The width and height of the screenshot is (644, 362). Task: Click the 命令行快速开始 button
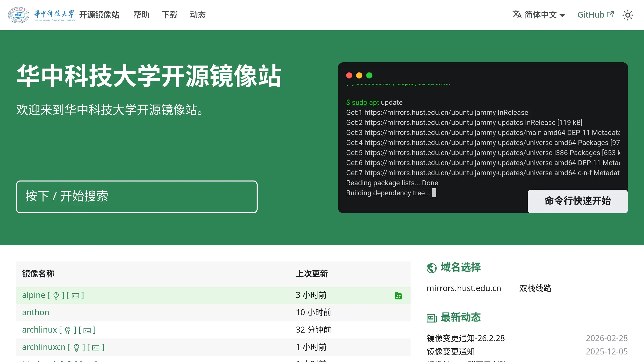(x=577, y=201)
